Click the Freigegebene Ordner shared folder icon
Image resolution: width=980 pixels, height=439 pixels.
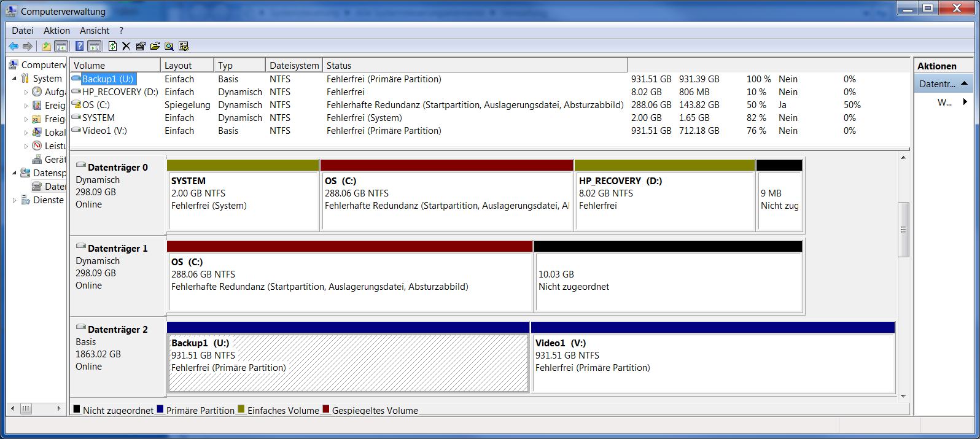(x=37, y=118)
